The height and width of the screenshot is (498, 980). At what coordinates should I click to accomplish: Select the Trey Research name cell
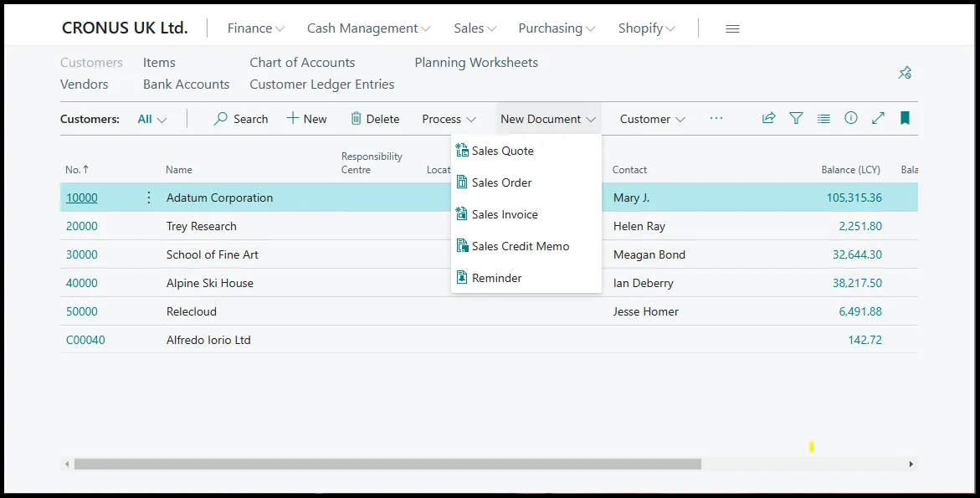point(201,226)
